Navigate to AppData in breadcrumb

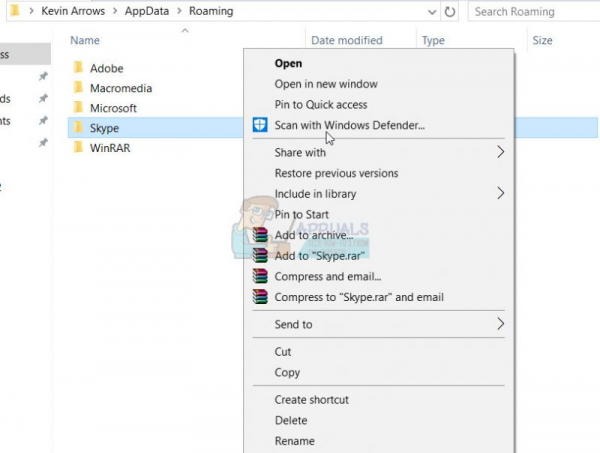[x=147, y=11]
